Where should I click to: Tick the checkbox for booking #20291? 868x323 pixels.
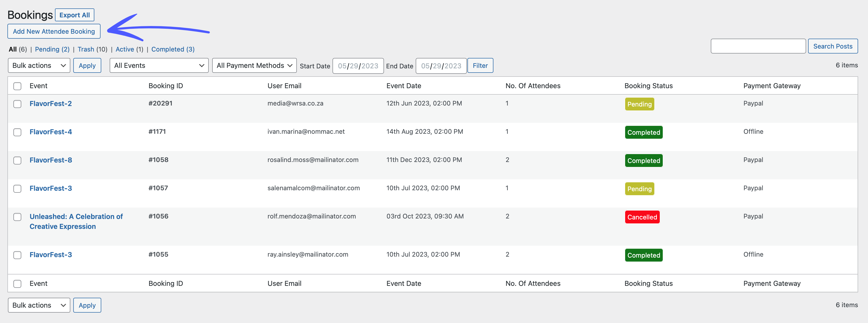pyautogui.click(x=17, y=104)
